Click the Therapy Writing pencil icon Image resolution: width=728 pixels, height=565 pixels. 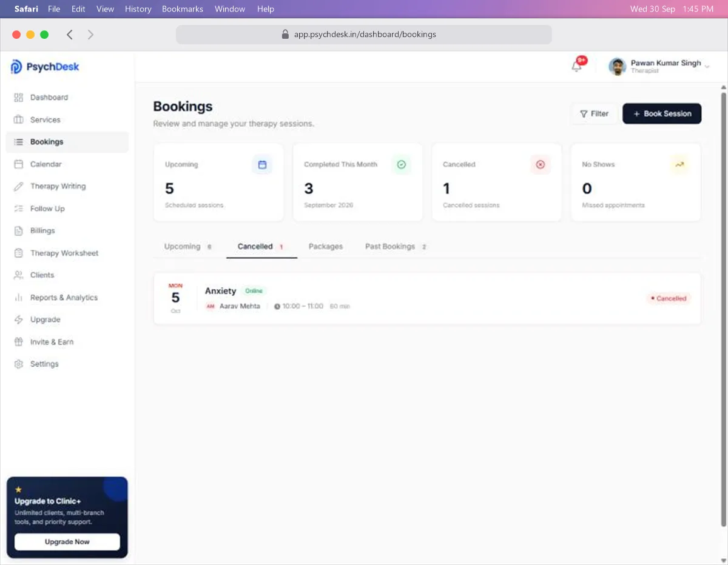(x=18, y=186)
